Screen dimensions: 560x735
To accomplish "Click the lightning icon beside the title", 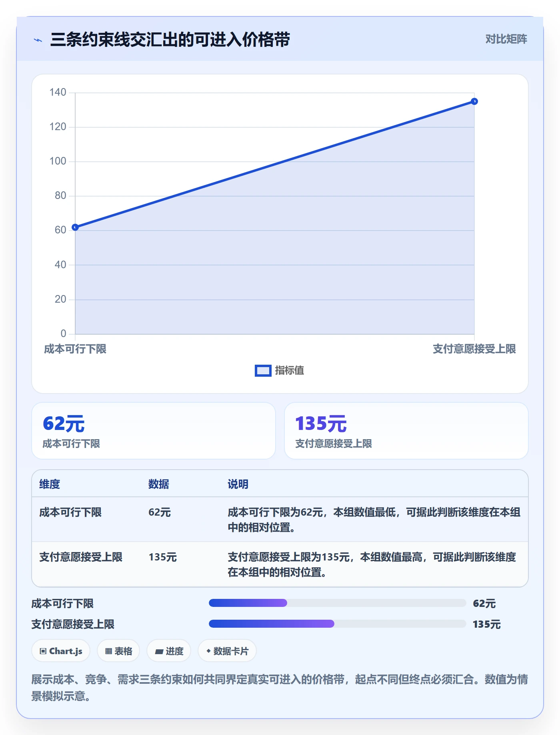I will (x=38, y=40).
